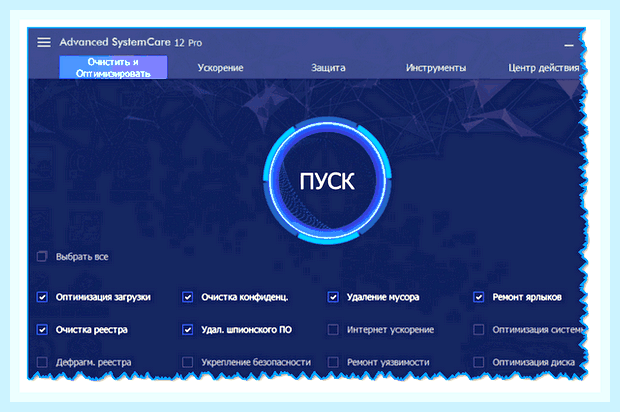Open the Ускорение tab
620x412 pixels.
[220, 68]
